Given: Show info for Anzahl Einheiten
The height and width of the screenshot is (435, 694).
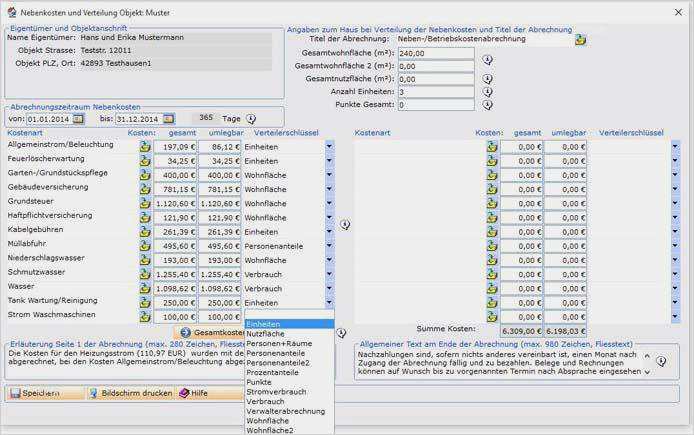Looking at the screenshot, I should point(487,92).
